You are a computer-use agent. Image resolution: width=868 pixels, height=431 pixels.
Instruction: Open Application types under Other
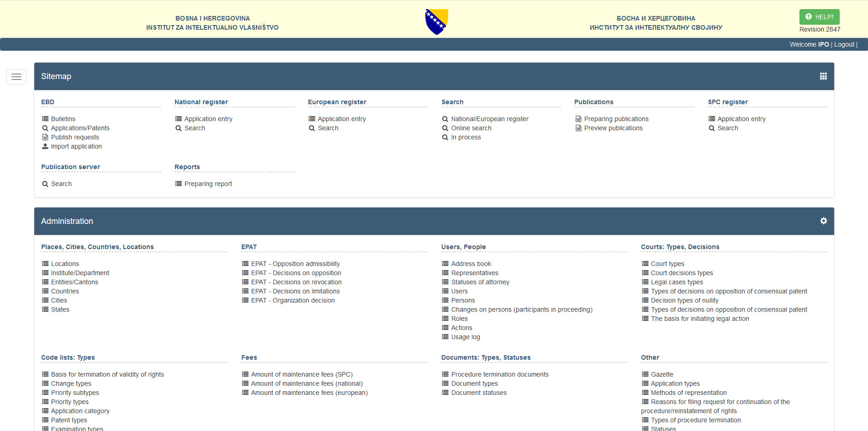click(675, 383)
